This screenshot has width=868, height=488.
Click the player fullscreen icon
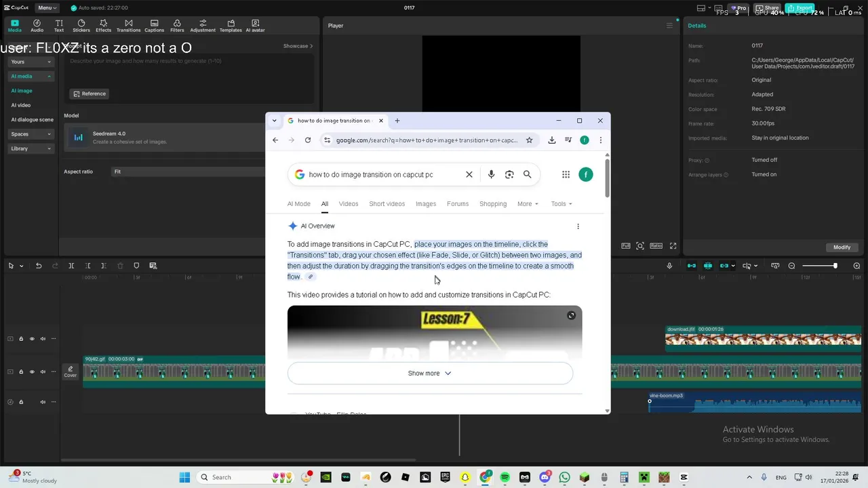pyautogui.click(x=673, y=246)
